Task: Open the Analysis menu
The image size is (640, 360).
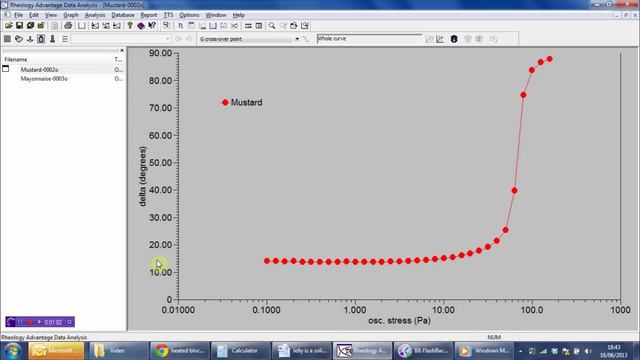Action: 95,15
